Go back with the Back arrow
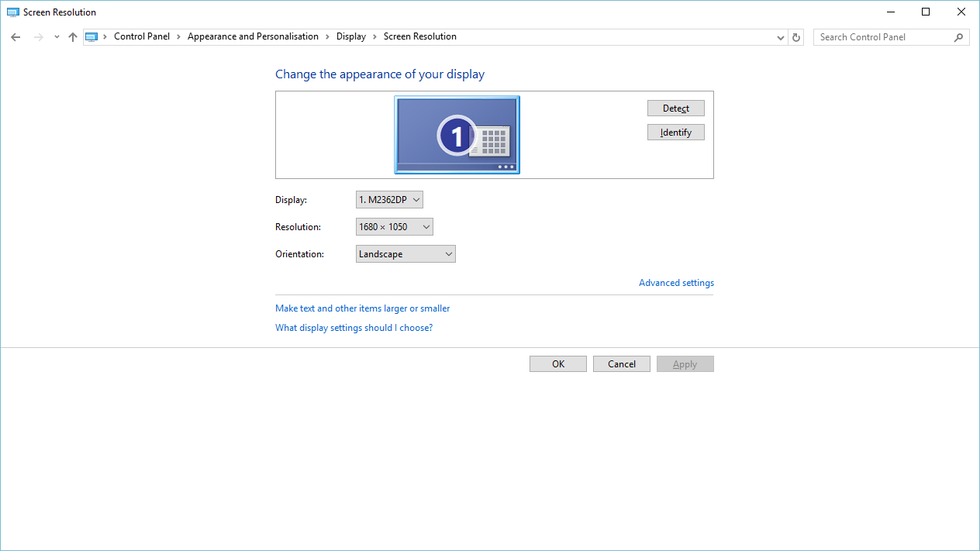Viewport: 980px width, 551px height. point(16,37)
